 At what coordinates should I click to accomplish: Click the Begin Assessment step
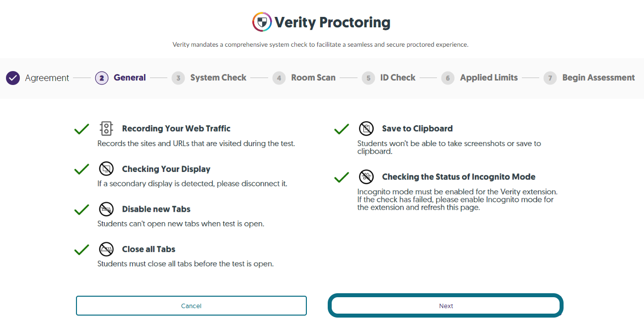tap(589, 78)
